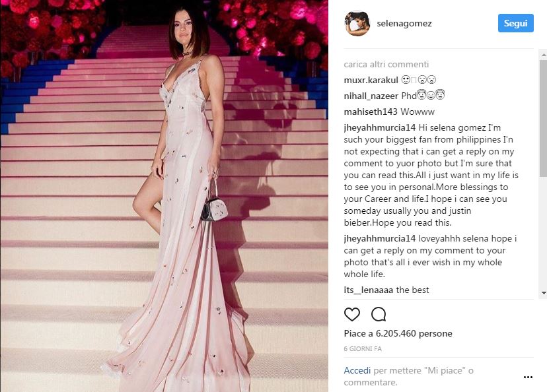Click the post photo of the pink dress
Image resolution: width=547 pixels, height=392 pixels.
pos(164,196)
